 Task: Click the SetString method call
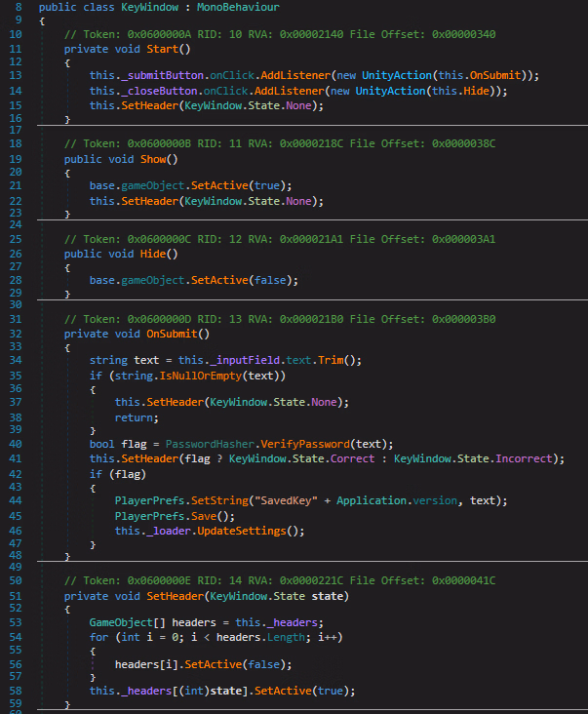[219, 500]
